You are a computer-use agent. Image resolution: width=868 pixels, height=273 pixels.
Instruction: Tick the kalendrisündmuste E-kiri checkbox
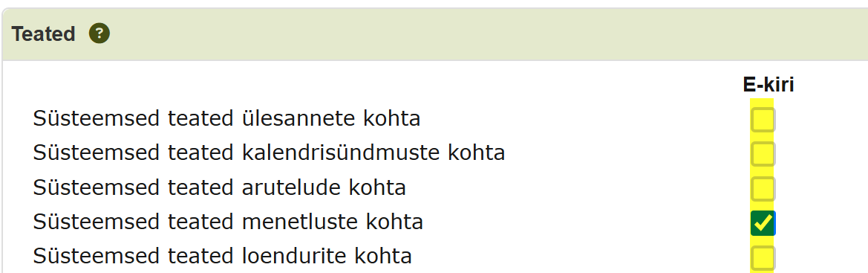pyautogui.click(x=763, y=154)
